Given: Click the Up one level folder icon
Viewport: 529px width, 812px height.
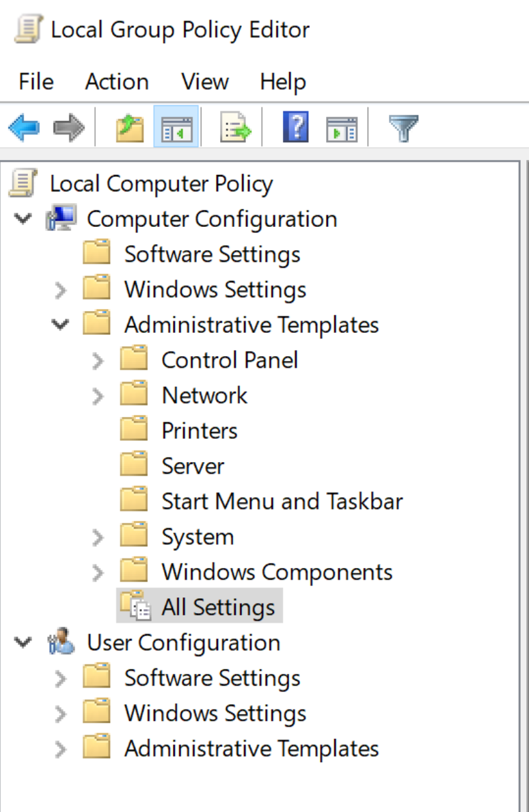Looking at the screenshot, I should click(130, 128).
